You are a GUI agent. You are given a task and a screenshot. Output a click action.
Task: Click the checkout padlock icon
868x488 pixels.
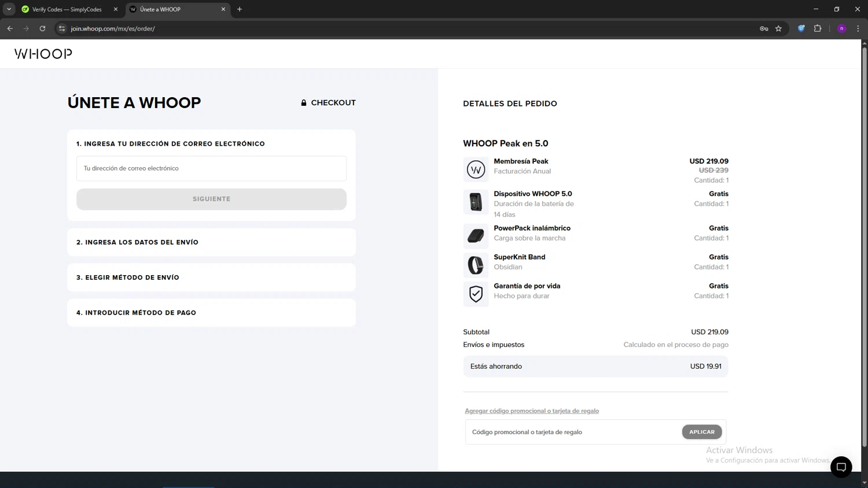coord(304,103)
